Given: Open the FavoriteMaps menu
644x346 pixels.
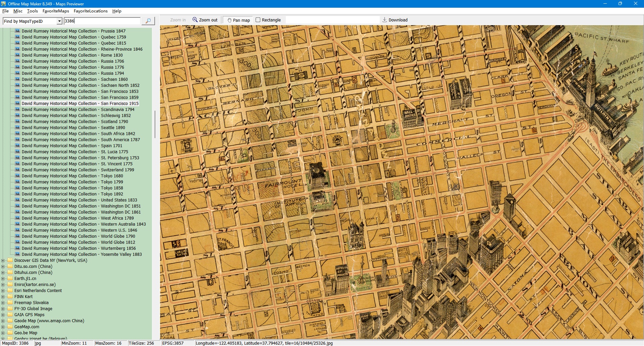Looking at the screenshot, I should click(x=56, y=11).
